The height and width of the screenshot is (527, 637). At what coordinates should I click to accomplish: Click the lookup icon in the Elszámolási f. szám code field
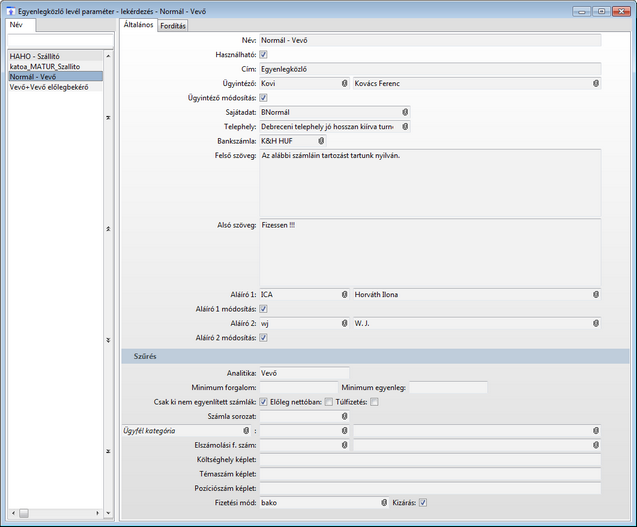344,445
